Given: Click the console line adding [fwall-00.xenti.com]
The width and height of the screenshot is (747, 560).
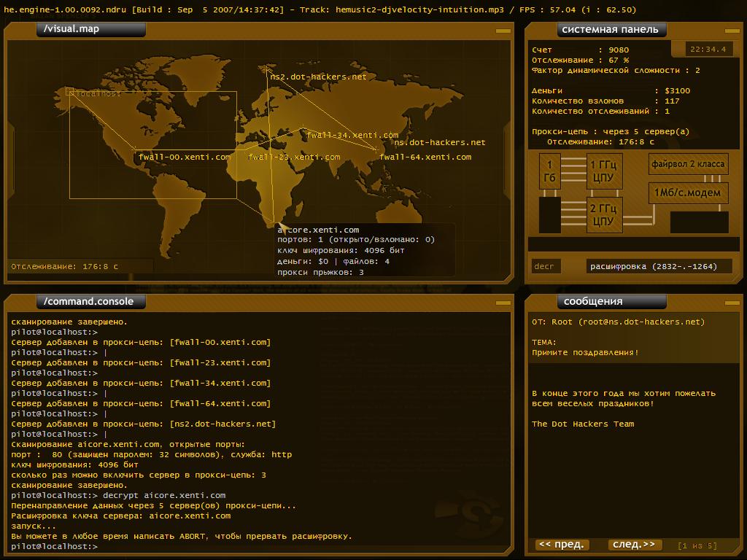Looking at the screenshot, I should 141,342.
